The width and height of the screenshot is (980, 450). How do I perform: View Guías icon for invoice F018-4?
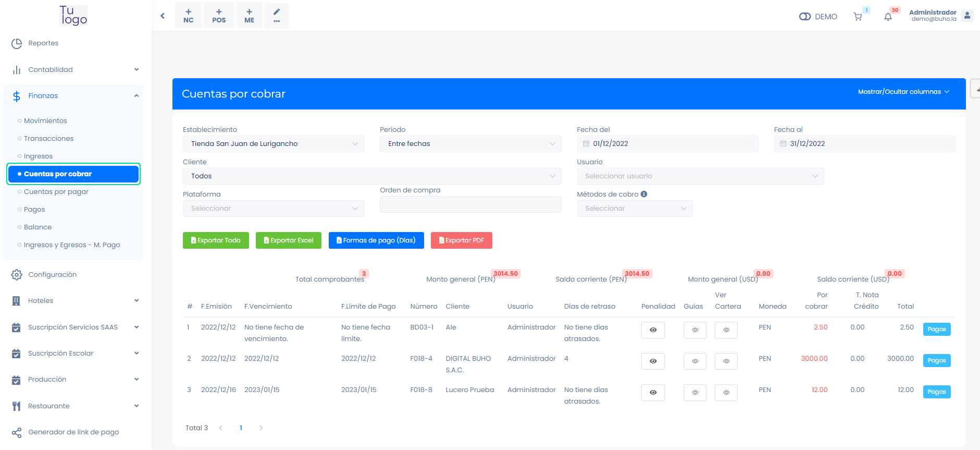click(694, 361)
